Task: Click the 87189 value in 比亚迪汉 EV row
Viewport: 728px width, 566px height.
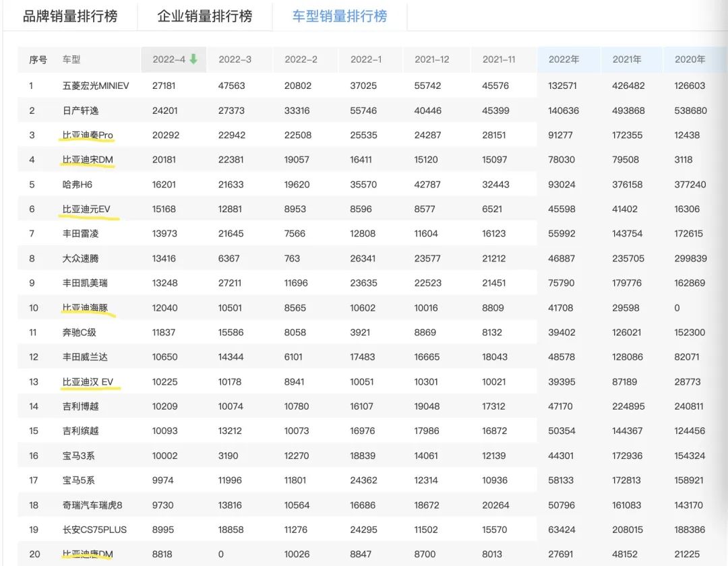Action: (x=624, y=382)
